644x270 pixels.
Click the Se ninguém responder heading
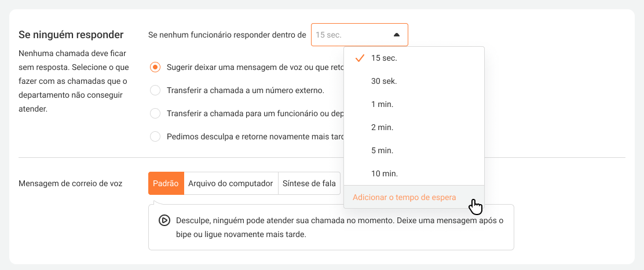tap(71, 35)
